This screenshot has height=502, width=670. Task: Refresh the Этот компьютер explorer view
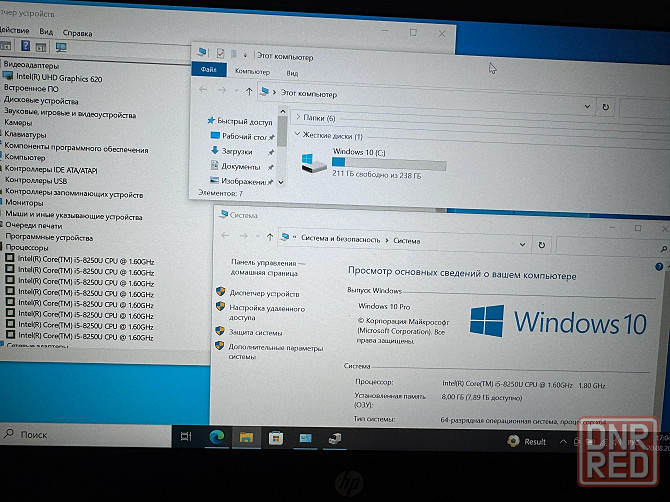pyautogui.click(x=605, y=106)
